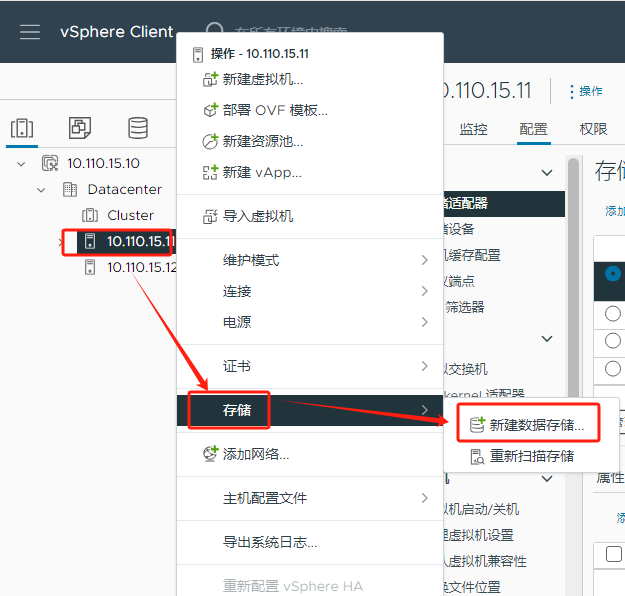This screenshot has width=625, height=596.
Task: Collapse the Datacenter tree node
Action: pos(41,190)
